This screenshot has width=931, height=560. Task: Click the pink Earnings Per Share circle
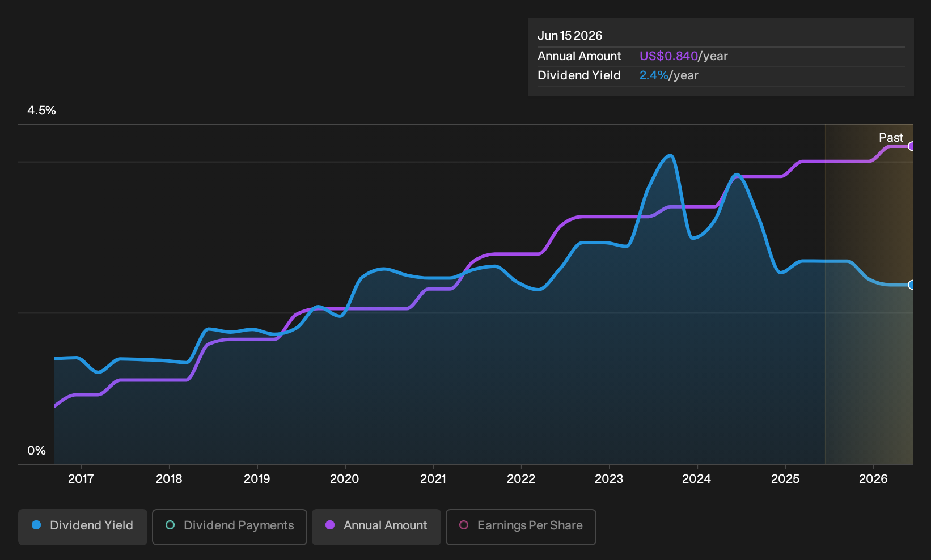464,525
